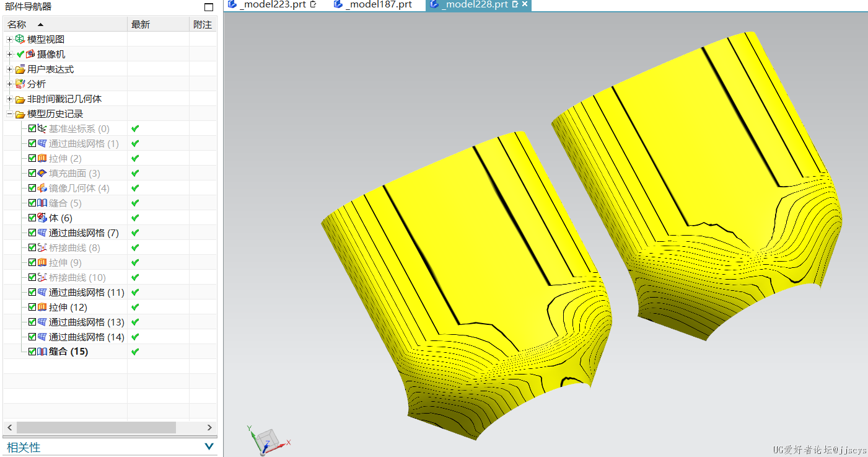Toggle checkbox for 缝合 (15)
868x457 pixels.
click(32, 352)
